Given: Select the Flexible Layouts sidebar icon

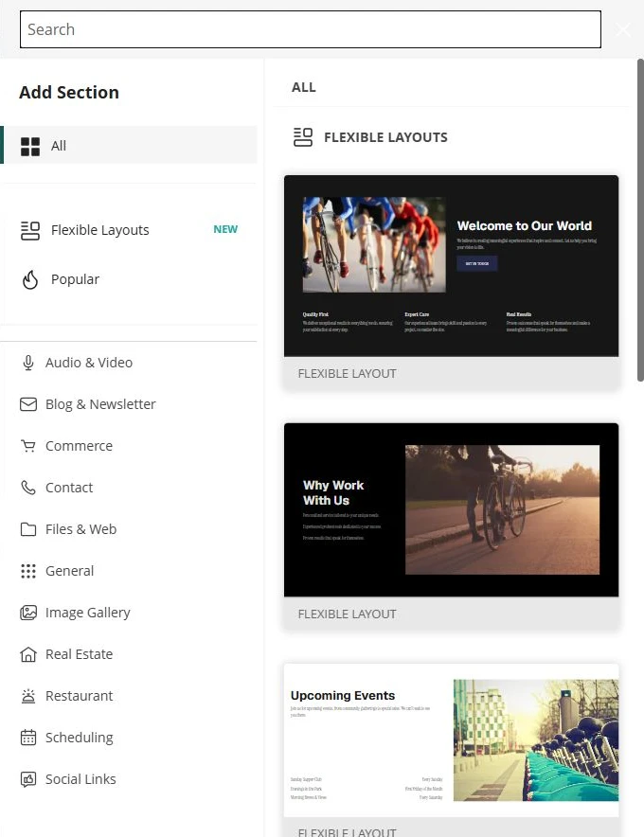Looking at the screenshot, I should [x=30, y=231].
